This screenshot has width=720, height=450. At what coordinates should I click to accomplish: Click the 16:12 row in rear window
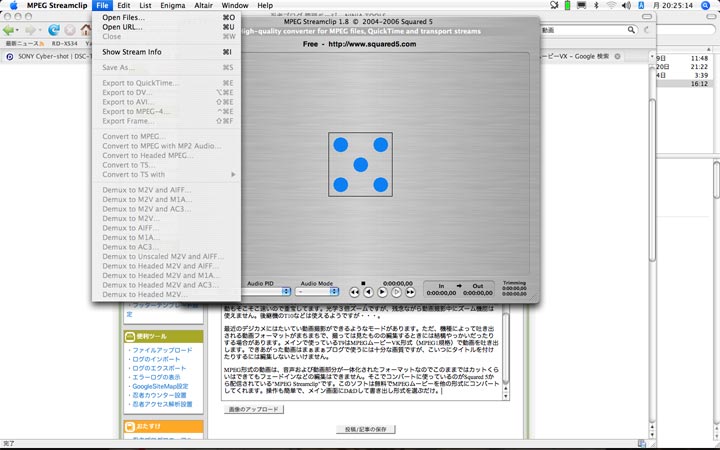pos(683,84)
